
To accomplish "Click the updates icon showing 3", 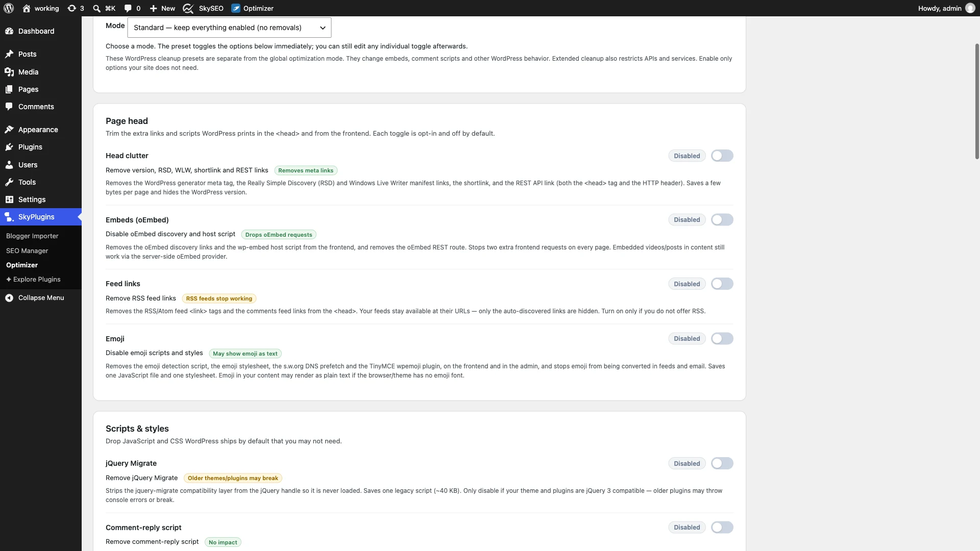I will click(72, 8).
